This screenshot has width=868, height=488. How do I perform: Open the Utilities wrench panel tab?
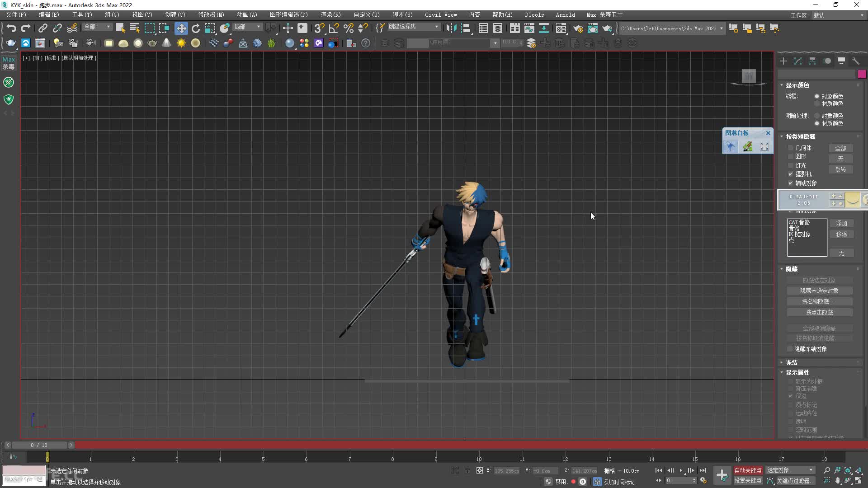pos(855,61)
